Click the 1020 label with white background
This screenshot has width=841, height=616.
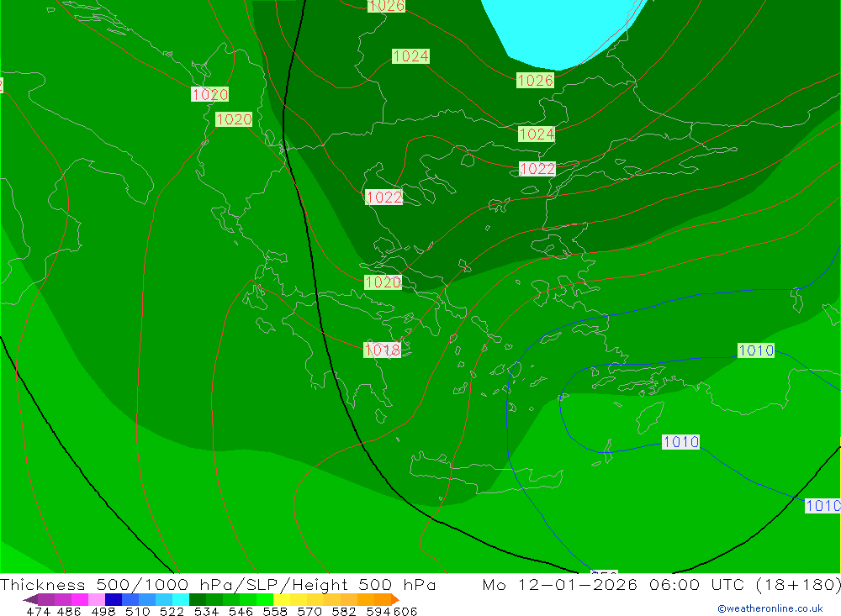(x=210, y=94)
